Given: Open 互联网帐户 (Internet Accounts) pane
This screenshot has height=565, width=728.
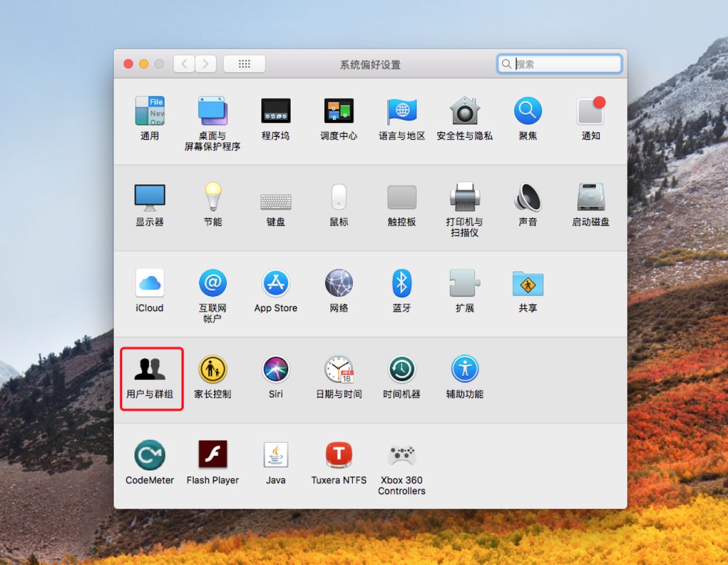Looking at the screenshot, I should point(213,296).
